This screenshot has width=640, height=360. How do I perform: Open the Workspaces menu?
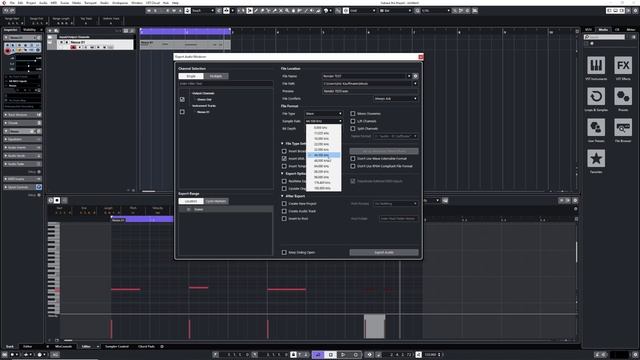click(x=120, y=2)
